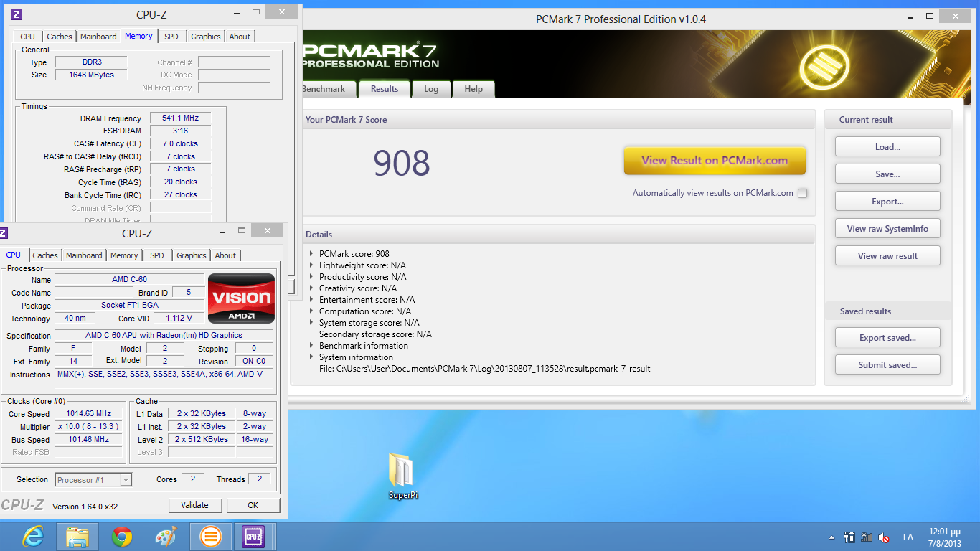Click the Save... button
The image size is (980, 551).
click(x=887, y=174)
